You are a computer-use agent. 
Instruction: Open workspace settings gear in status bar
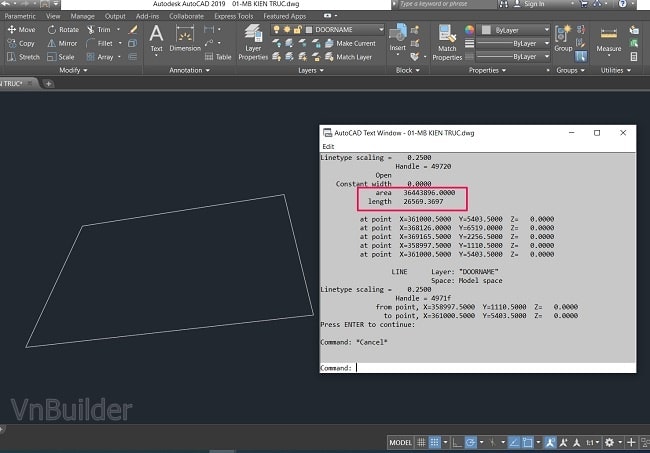pyautogui.click(x=609, y=442)
